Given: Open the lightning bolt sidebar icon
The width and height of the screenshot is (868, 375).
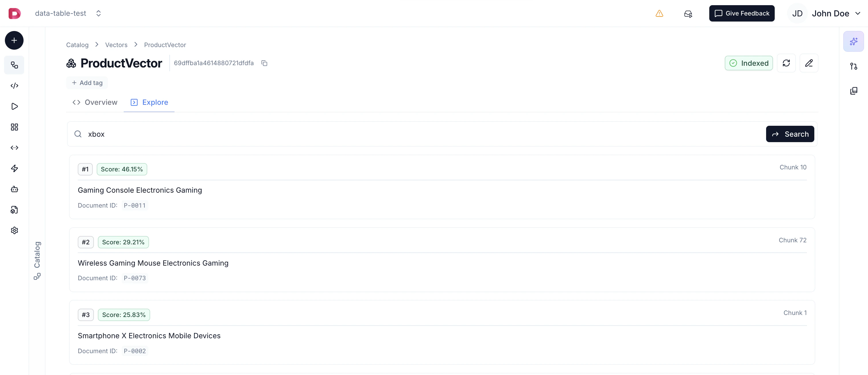Looking at the screenshot, I should coord(14,169).
